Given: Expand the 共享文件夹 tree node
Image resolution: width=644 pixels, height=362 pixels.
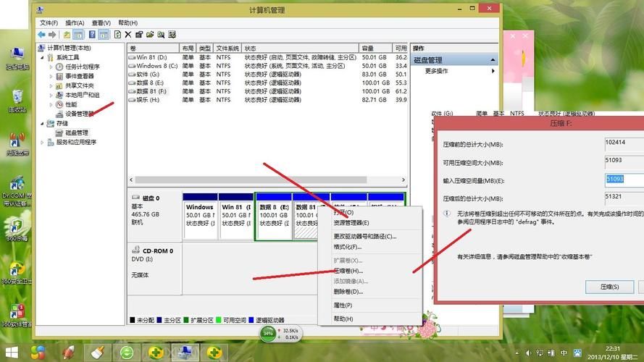Looking at the screenshot, I should [x=51, y=85].
